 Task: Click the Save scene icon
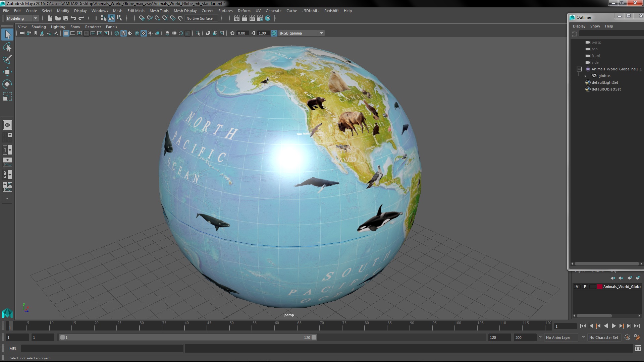tap(66, 18)
